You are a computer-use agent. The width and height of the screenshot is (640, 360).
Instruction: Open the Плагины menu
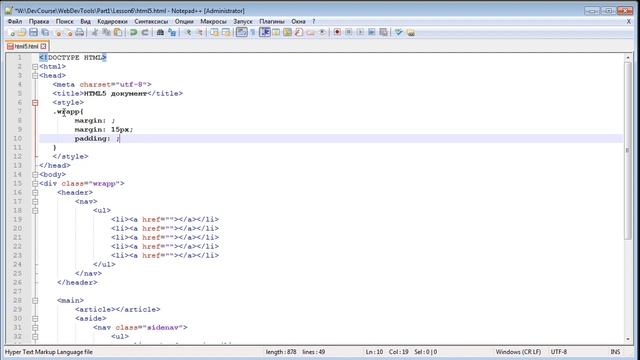pyautogui.click(x=272, y=21)
